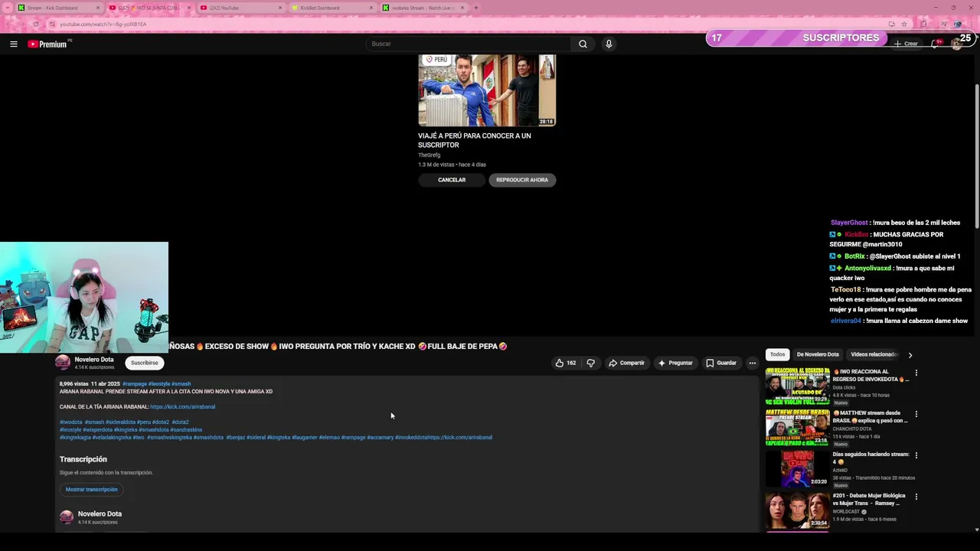Open options for MATTHEW stream video
The height and width of the screenshot is (551, 980).
pos(916,415)
